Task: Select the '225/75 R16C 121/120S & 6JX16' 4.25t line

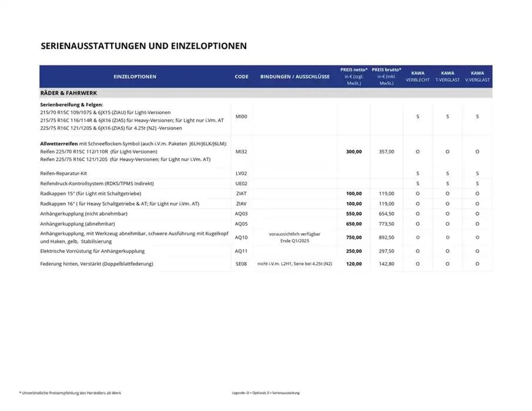Action: click(111, 128)
